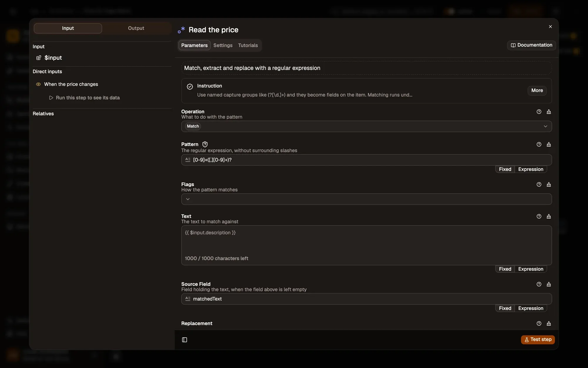Screen dimensions: 588x368
Task: Run this step to see its data
Action: 84,98
